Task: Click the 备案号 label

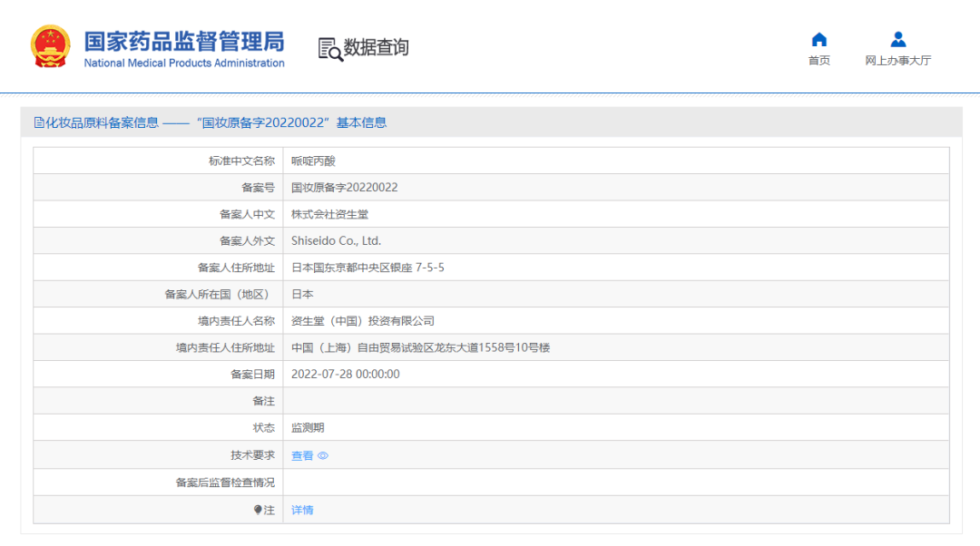Action: point(258,188)
